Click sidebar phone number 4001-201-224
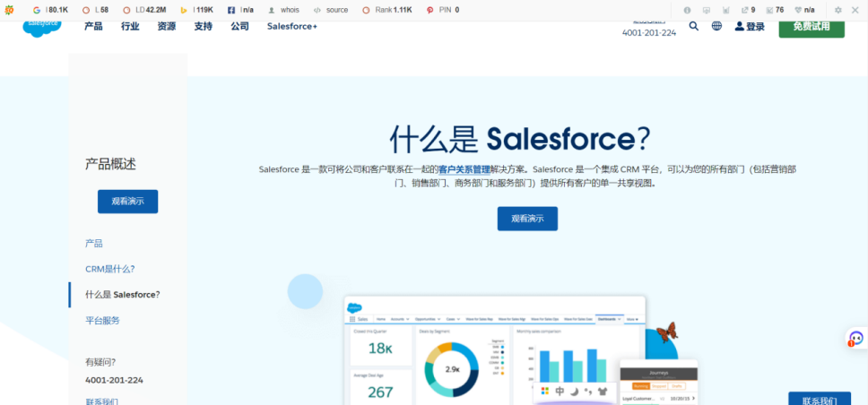Screen dimensions: 868x405 coord(114,380)
